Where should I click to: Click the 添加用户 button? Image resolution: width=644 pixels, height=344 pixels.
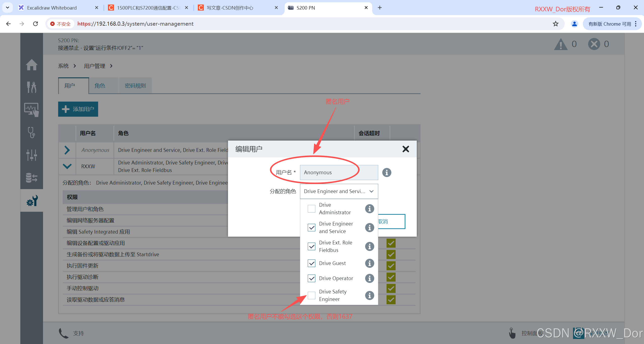click(78, 109)
